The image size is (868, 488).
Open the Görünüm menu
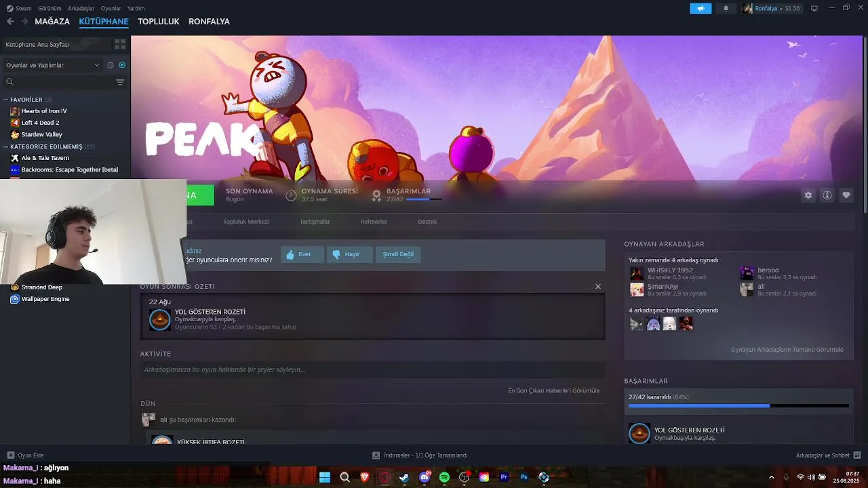coord(50,8)
